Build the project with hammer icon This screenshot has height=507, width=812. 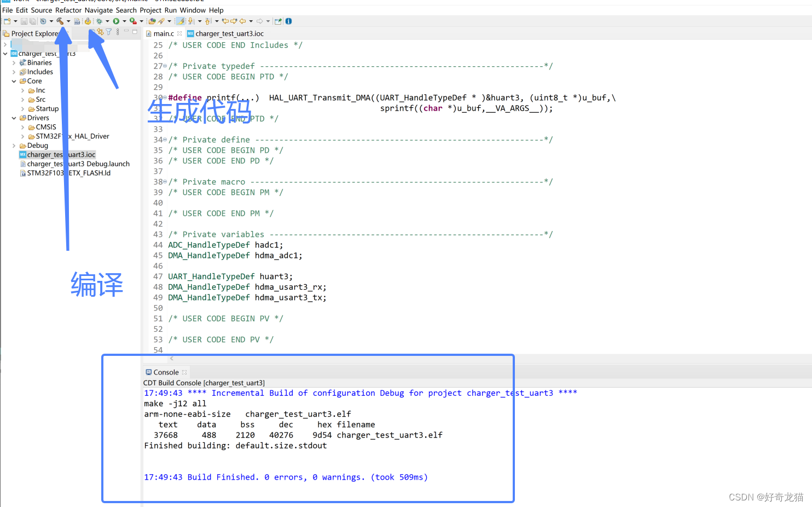[60, 21]
